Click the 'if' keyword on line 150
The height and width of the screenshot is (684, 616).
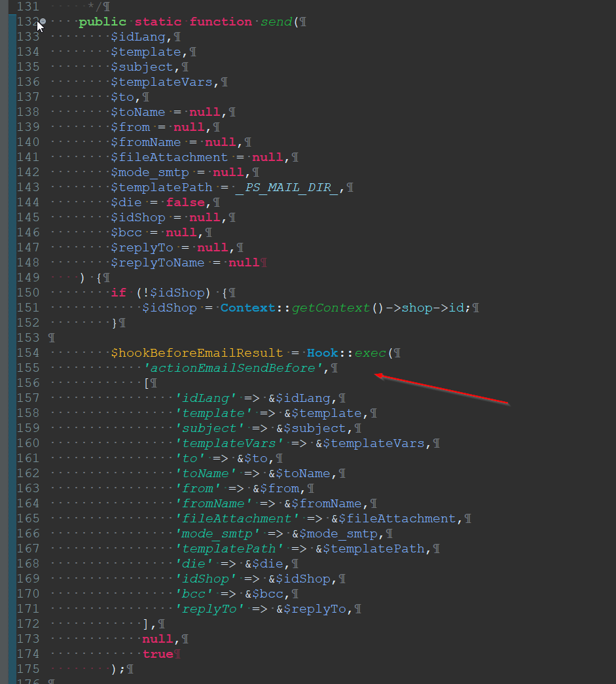pos(118,293)
